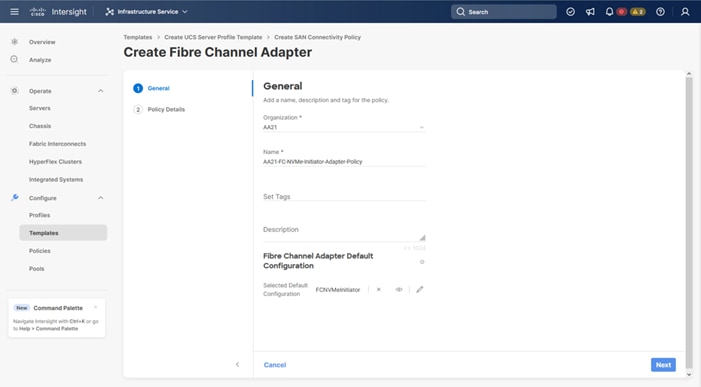Open Fabric Interconnects under Operate

coord(57,144)
